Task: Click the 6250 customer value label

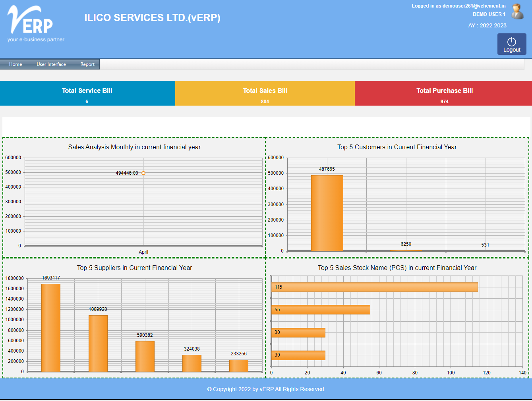Action: tap(406, 244)
